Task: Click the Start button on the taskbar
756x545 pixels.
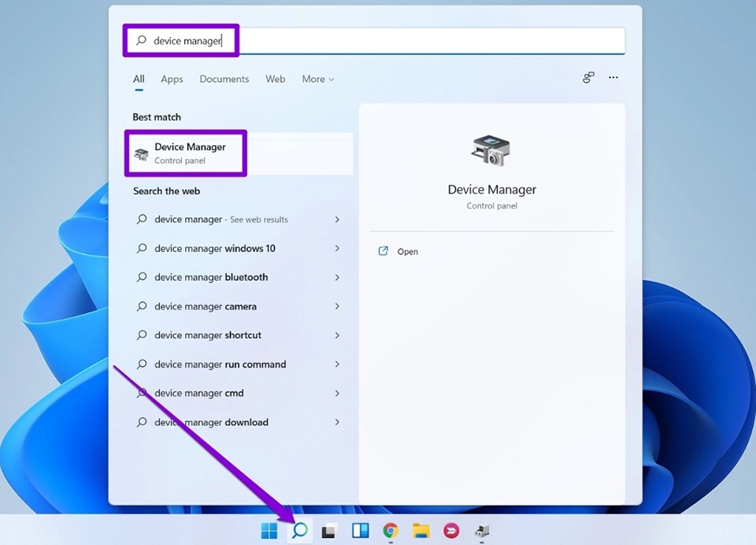Action: coord(269,531)
